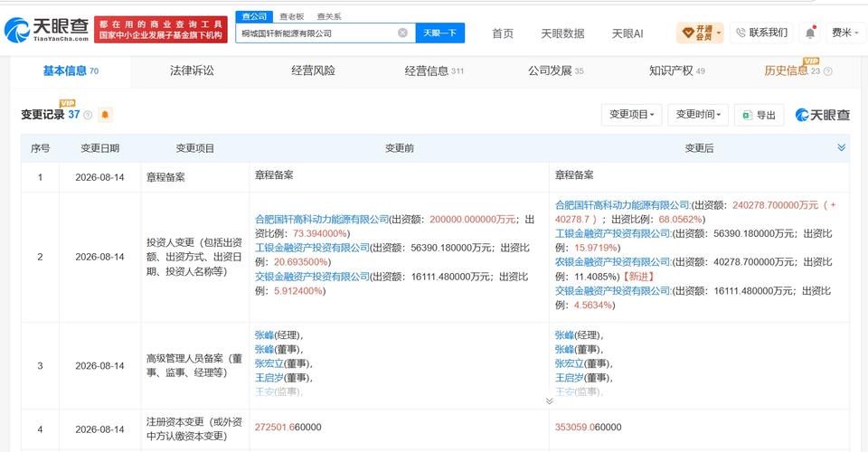
Task: Open the 变更项目 dropdown filter
Action: pyautogui.click(x=632, y=115)
